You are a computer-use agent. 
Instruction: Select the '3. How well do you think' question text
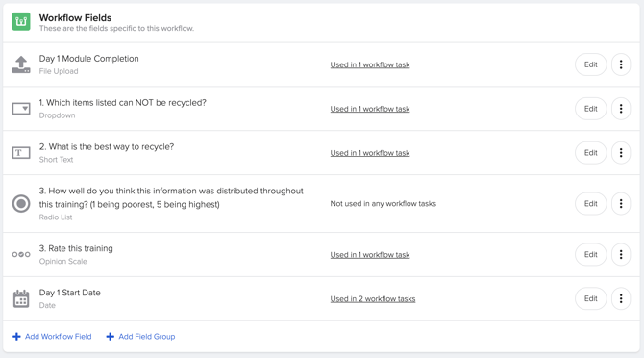171,197
